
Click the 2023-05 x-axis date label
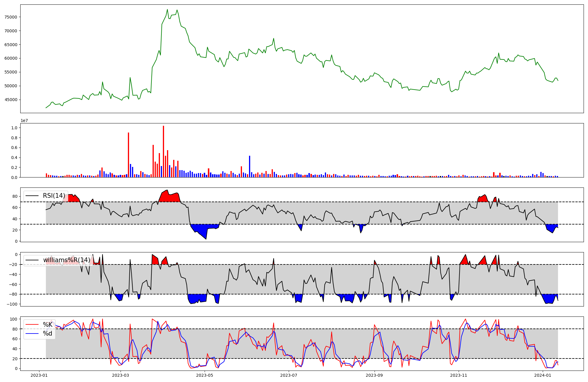pyautogui.click(x=205, y=375)
